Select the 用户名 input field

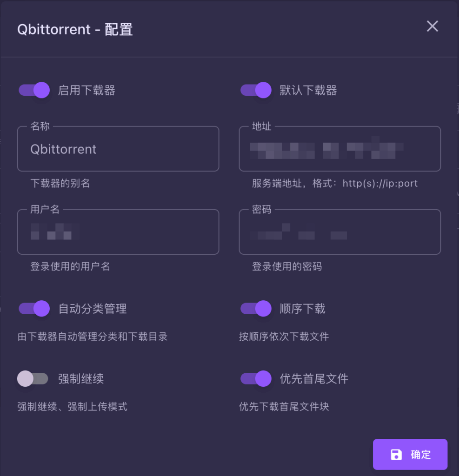[x=118, y=232]
